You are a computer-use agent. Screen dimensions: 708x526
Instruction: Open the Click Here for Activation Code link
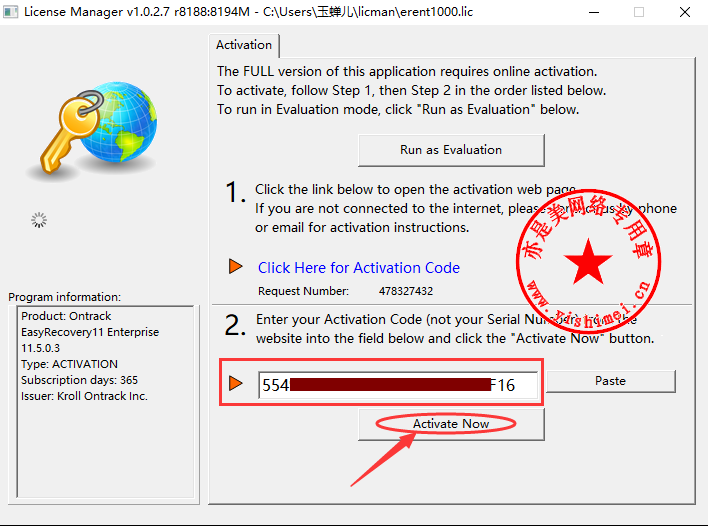(x=359, y=268)
